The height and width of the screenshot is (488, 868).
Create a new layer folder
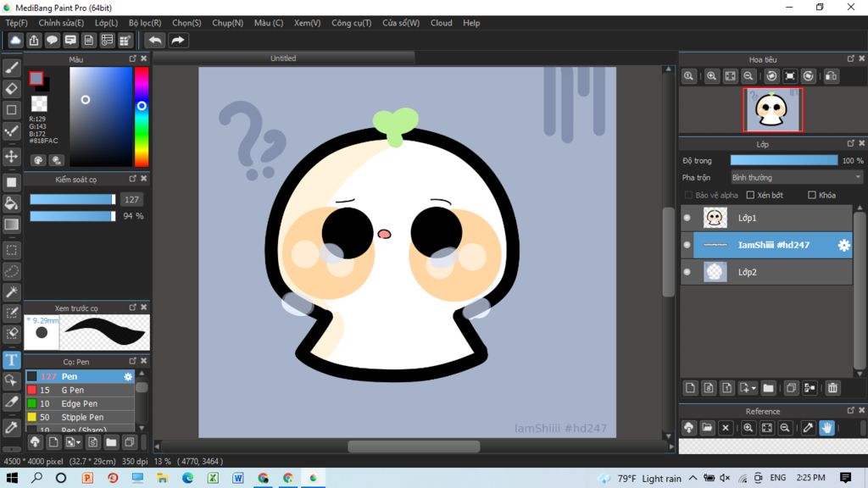[x=768, y=388]
